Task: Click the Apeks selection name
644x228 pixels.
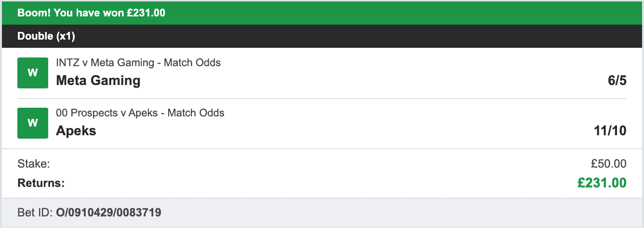Action: pos(76,130)
